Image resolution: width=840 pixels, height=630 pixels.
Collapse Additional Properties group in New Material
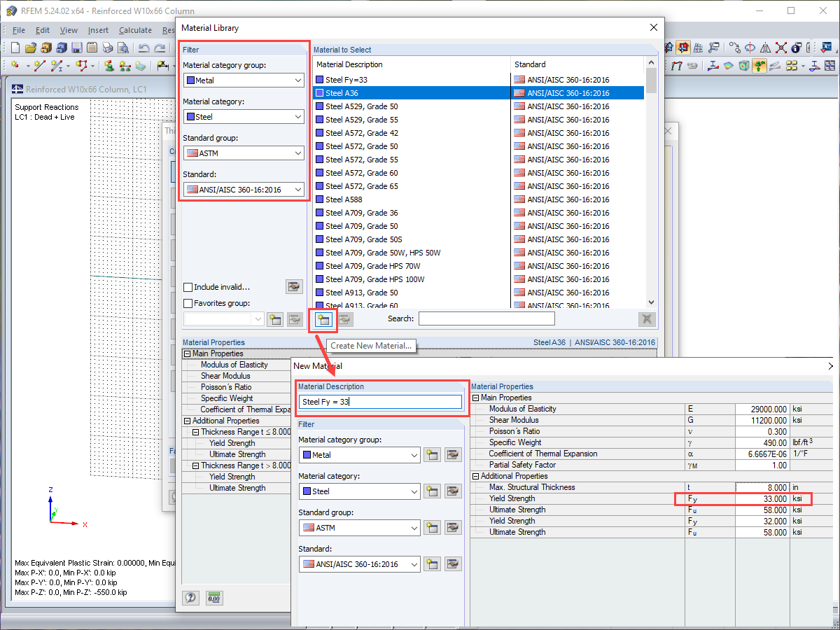[475, 476]
